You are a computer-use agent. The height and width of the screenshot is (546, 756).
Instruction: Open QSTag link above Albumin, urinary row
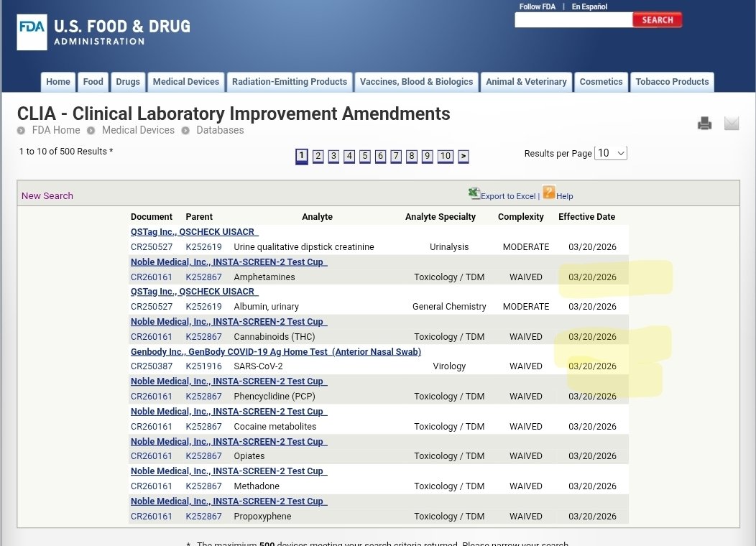194,292
